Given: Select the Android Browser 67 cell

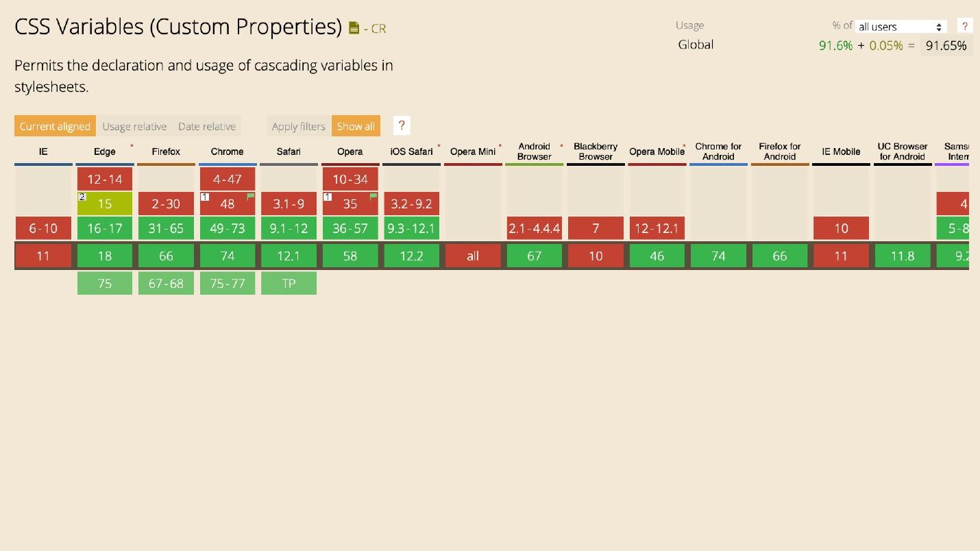Looking at the screenshot, I should click(535, 256).
